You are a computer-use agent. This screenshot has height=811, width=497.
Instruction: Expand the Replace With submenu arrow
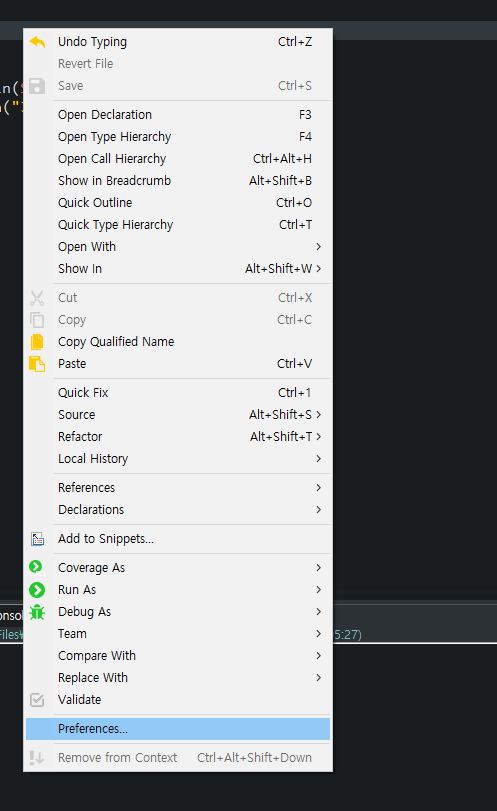(319, 678)
